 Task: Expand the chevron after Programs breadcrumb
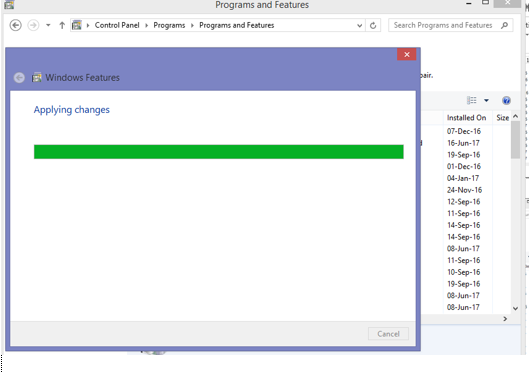coord(192,25)
